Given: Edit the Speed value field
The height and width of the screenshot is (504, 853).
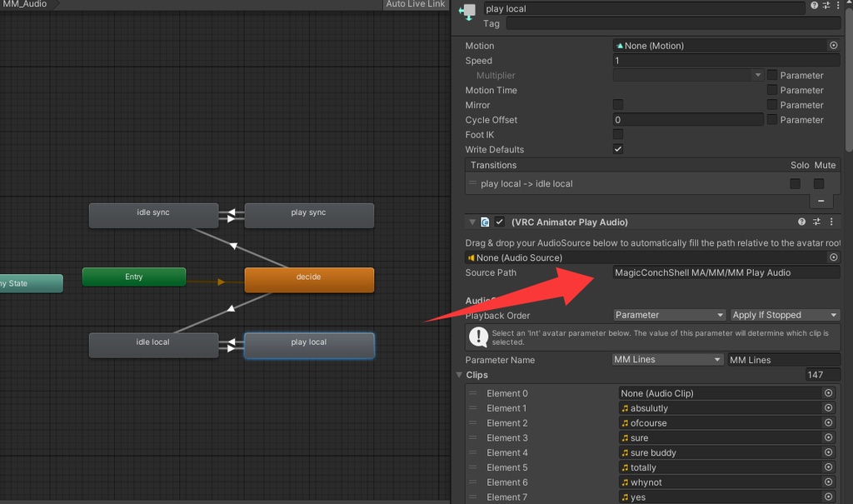Looking at the screenshot, I should (x=726, y=61).
